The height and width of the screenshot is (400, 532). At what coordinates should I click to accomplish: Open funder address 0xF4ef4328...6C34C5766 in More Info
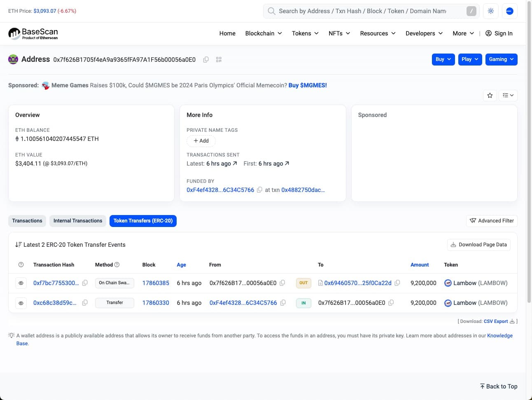[x=220, y=190]
